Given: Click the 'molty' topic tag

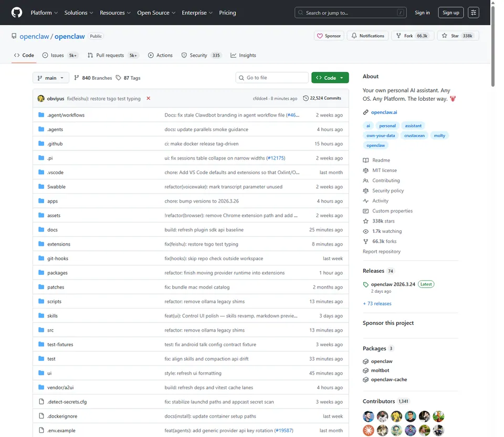Looking at the screenshot, I should [439, 135].
